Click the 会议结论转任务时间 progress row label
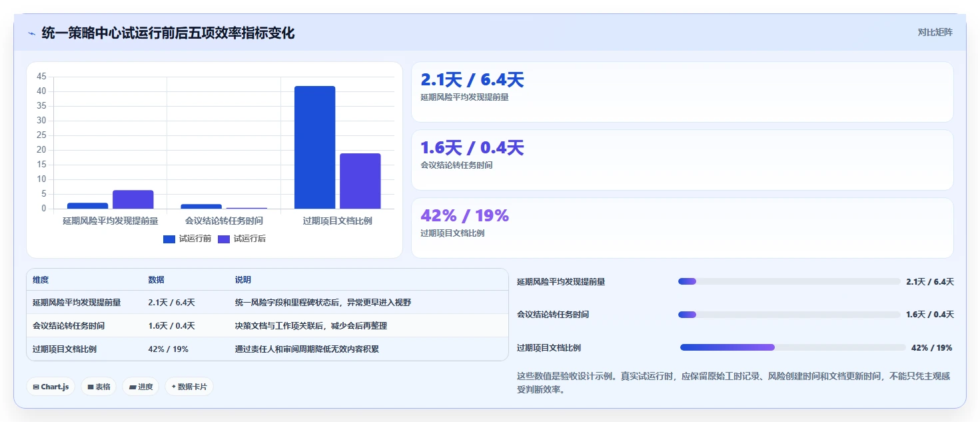This screenshot has height=422, width=980. click(553, 315)
